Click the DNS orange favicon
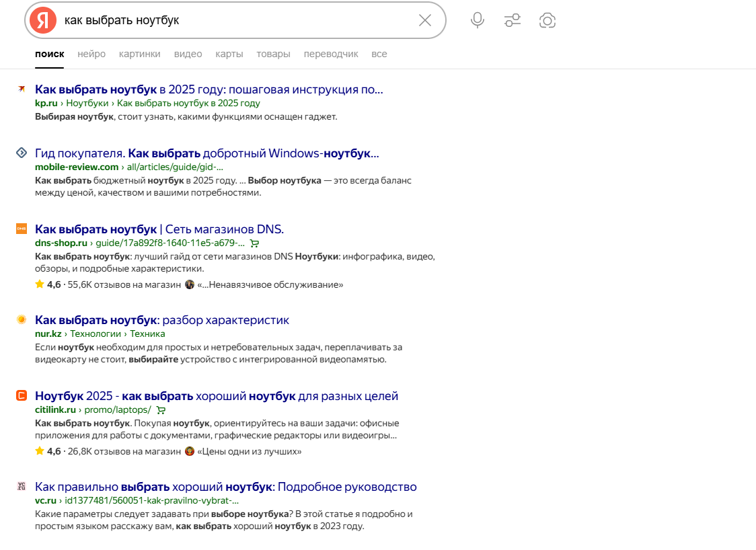756x550 pixels. click(x=22, y=229)
